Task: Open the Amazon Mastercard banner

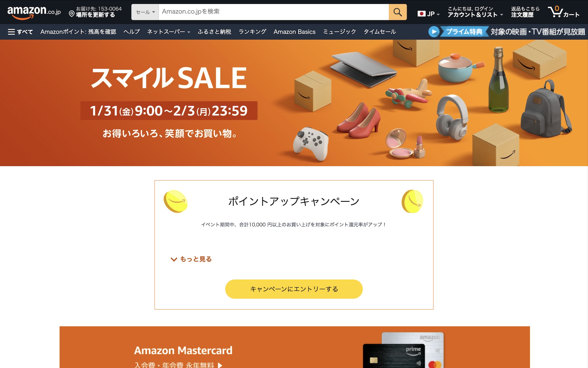Action: pyautogui.click(x=295, y=347)
